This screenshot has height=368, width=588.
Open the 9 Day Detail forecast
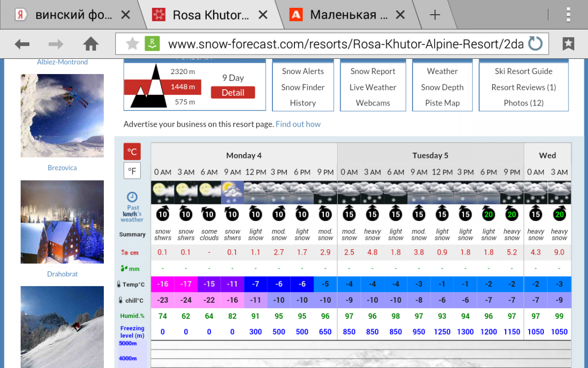(233, 92)
